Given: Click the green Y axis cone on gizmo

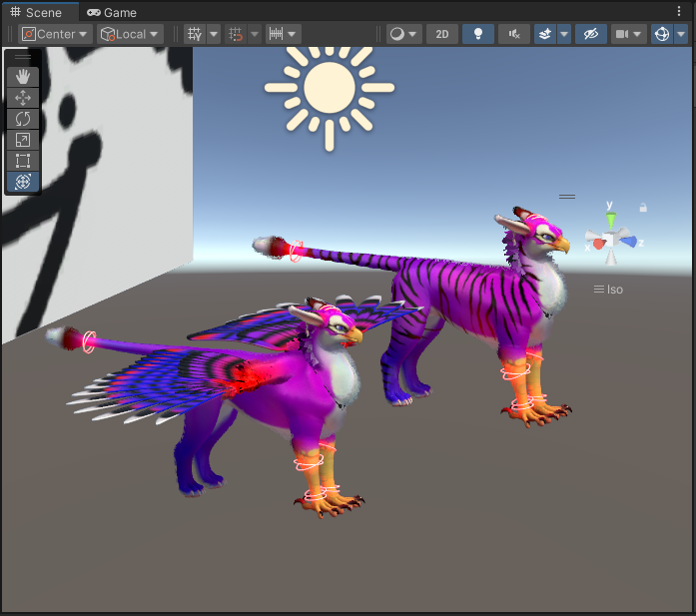Looking at the screenshot, I should pyautogui.click(x=611, y=219).
